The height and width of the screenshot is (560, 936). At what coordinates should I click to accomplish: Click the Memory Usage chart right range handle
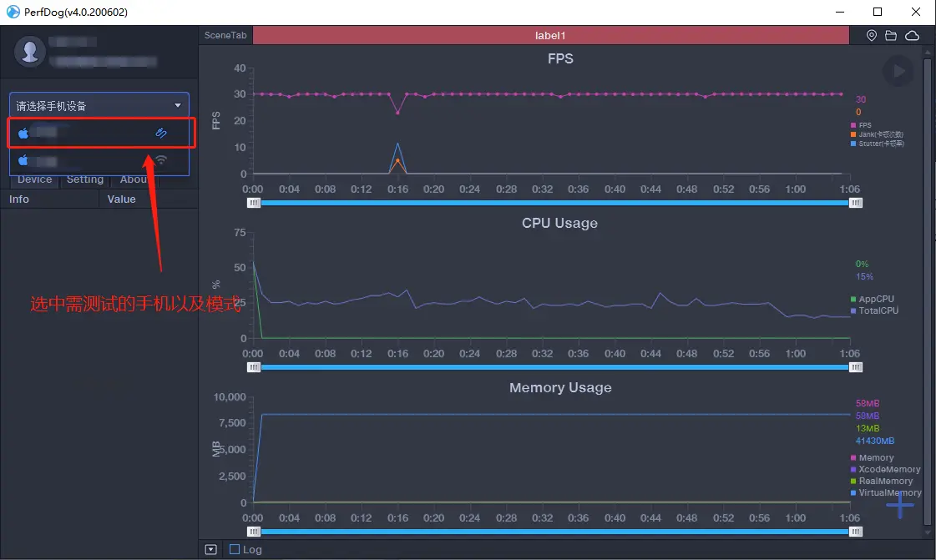coord(855,532)
